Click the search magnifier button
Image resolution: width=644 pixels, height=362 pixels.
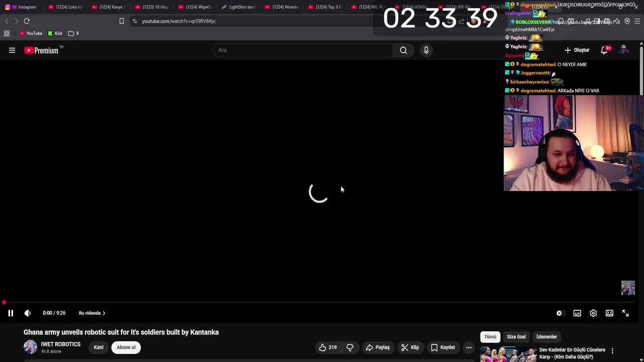[404, 50]
